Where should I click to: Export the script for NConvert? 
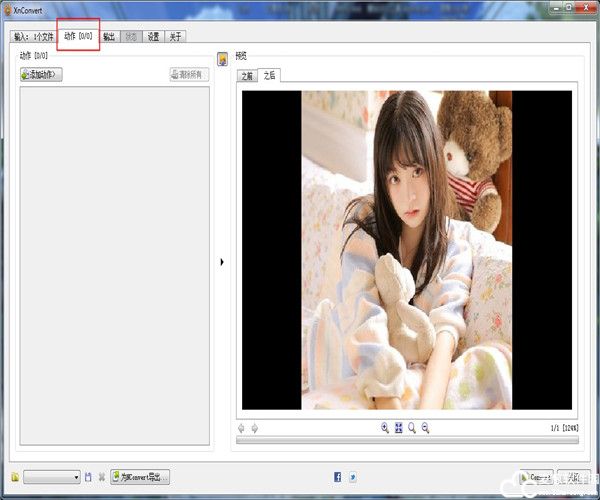(140, 477)
